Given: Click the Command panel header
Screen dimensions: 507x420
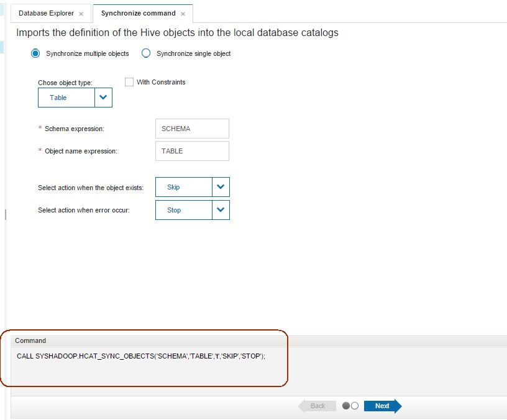Looking at the screenshot, I should [31, 340].
